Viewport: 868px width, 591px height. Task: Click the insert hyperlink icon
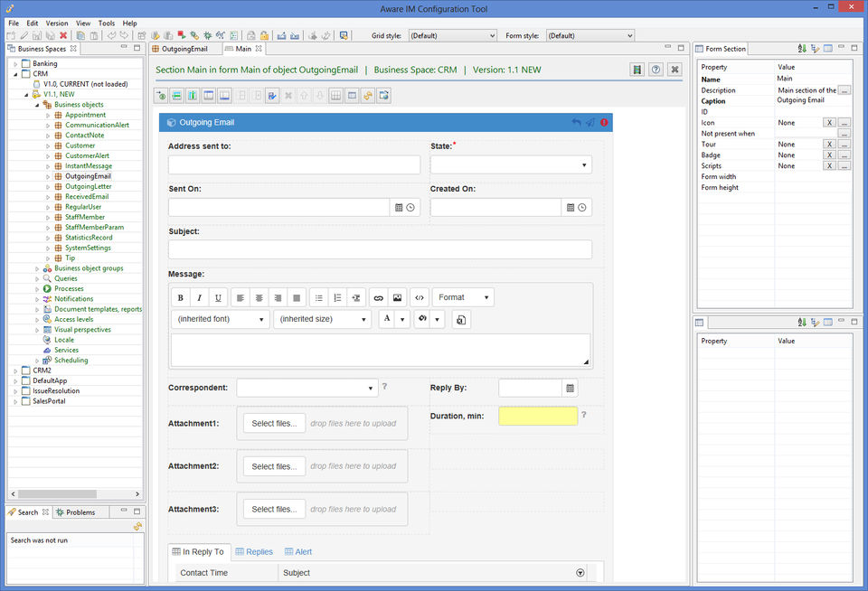tap(378, 297)
